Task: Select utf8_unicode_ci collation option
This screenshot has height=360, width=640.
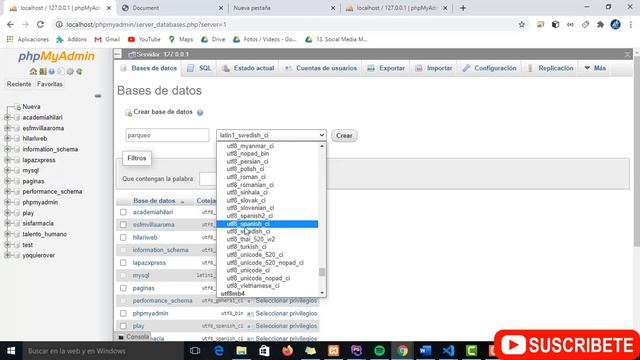Action: pyautogui.click(x=248, y=270)
